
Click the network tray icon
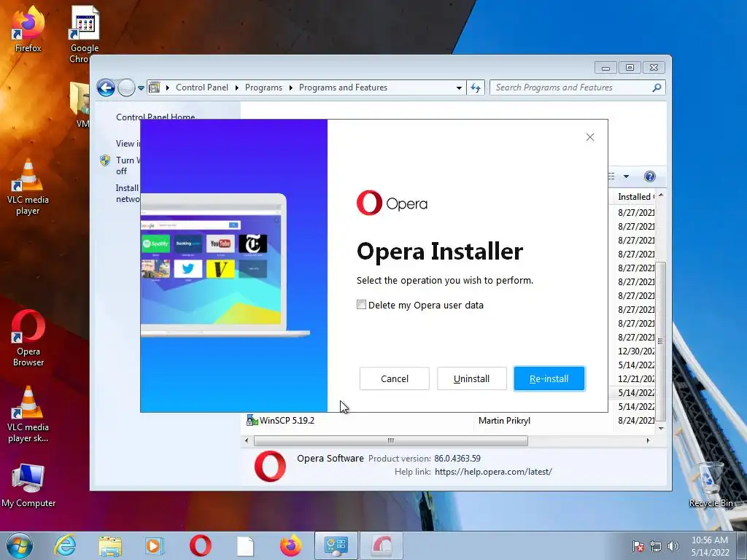tap(656, 546)
